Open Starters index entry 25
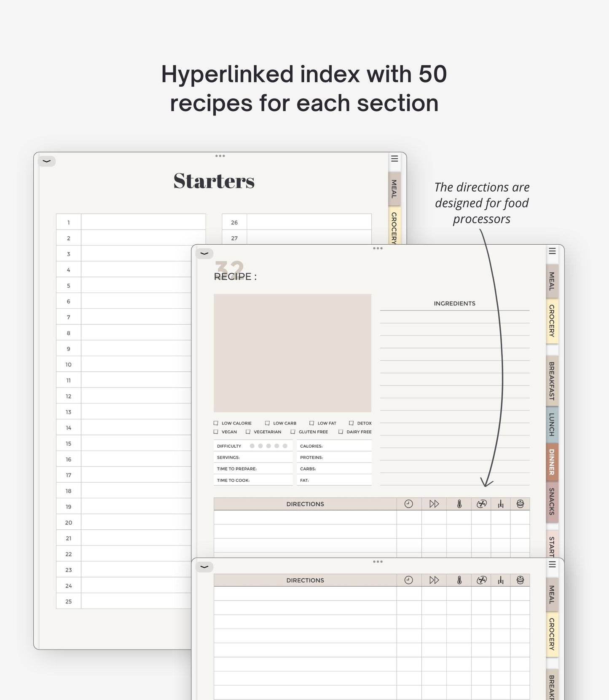This screenshot has height=700, width=609. coord(124,601)
